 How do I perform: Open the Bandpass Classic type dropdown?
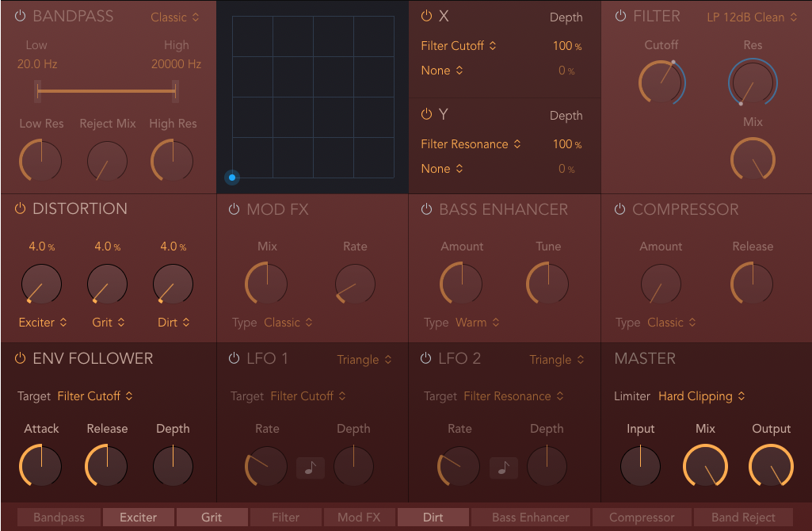(x=174, y=17)
